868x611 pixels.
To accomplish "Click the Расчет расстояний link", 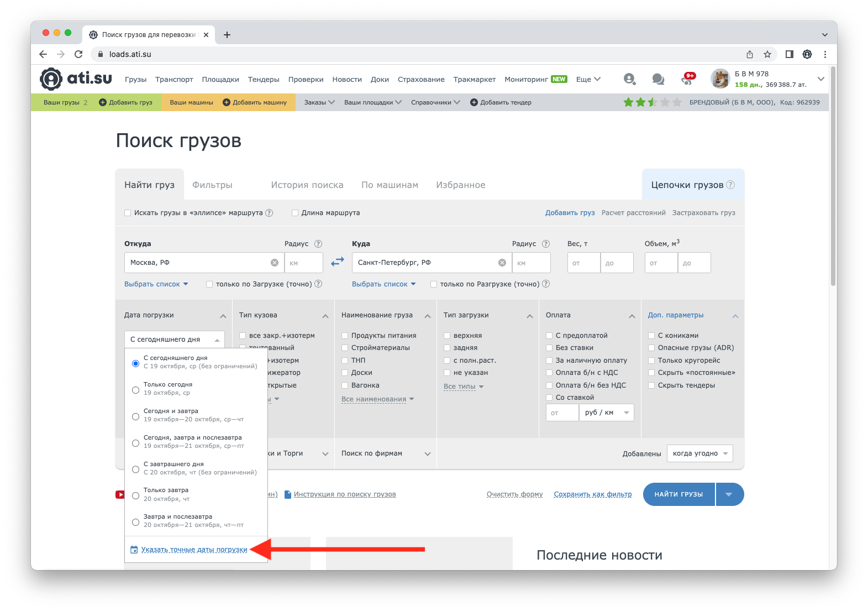I will (634, 213).
